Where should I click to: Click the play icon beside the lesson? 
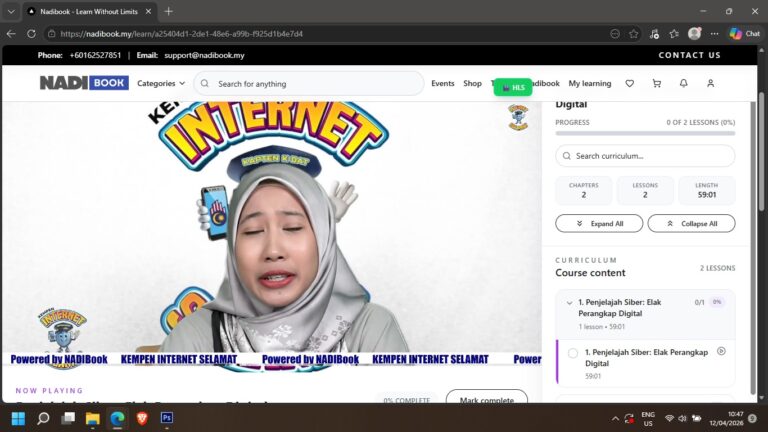point(721,351)
